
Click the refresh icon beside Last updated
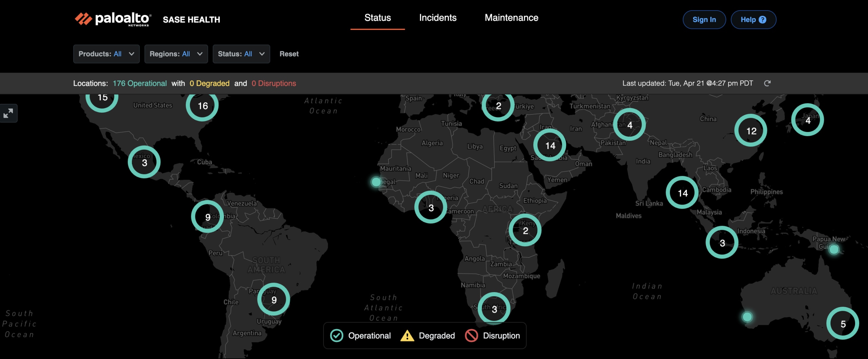tap(767, 83)
